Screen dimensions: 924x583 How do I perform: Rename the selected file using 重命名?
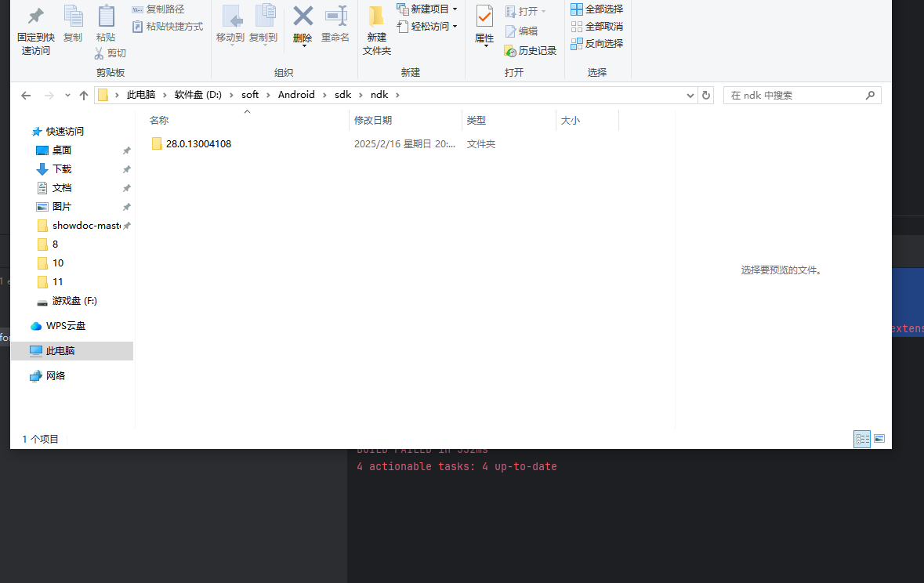tap(335, 24)
